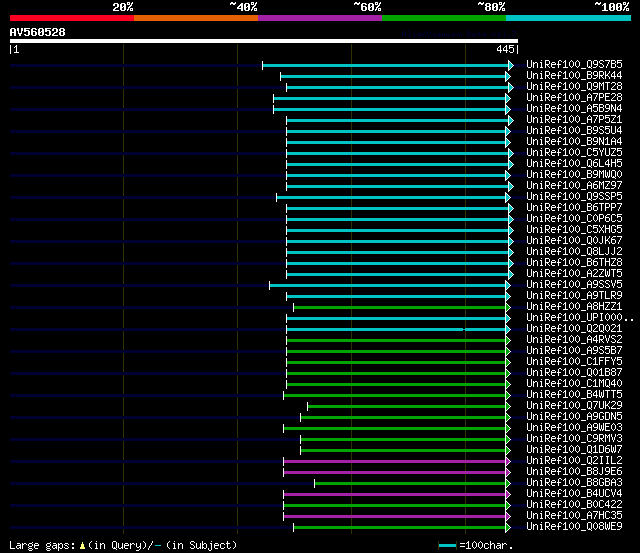Select the UniRef100_C1FFY5 label
Image resolution: width=640 pixels, height=553 pixels.
coord(574,362)
